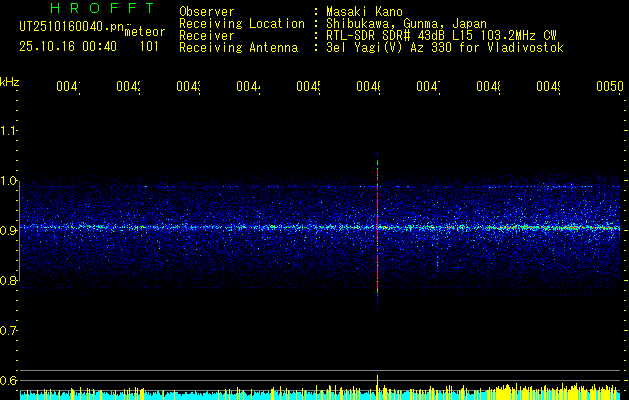Click the HROFFT title text

coord(102,8)
